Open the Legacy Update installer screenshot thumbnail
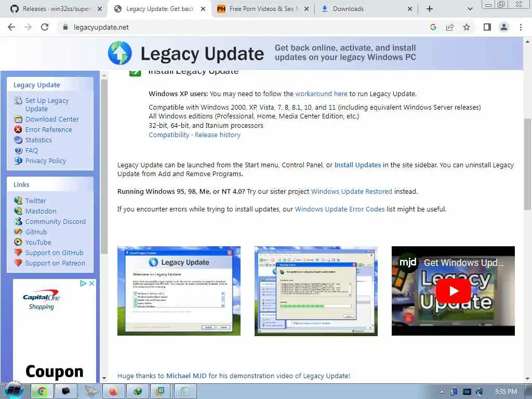The width and height of the screenshot is (532, 399). click(x=179, y=291)
